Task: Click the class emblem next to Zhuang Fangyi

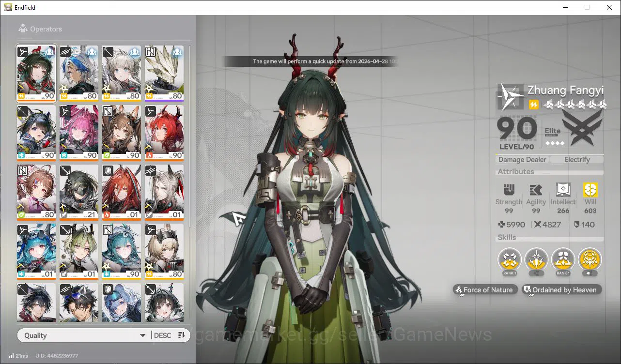Action: (x=511, y=96)
